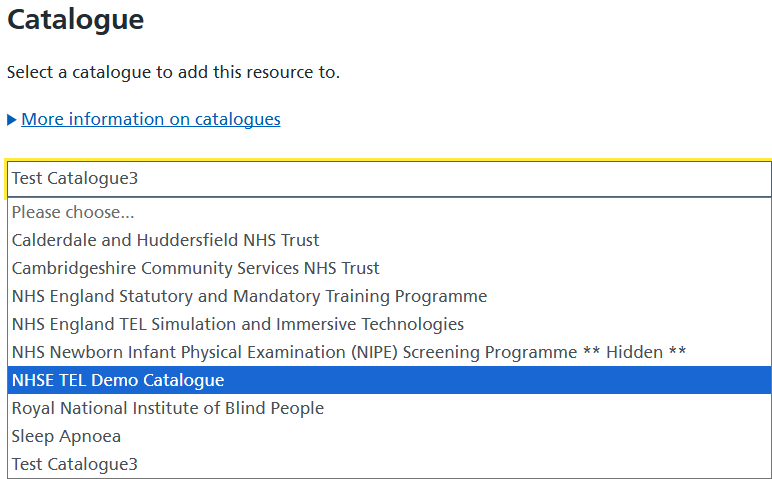Viewport: 772px width, 479px height.
Task: Pick the Huddersfield trust catalogue entry
Action: [389, 240]
